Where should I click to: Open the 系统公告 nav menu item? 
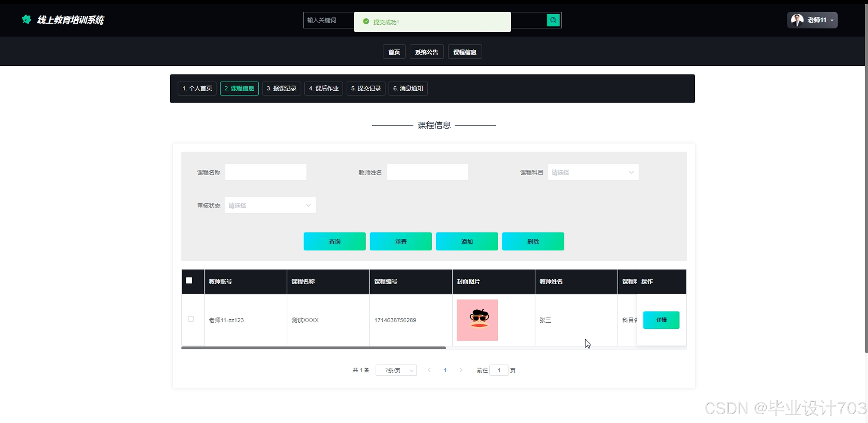pyautogui.click(x=426, y=52)
